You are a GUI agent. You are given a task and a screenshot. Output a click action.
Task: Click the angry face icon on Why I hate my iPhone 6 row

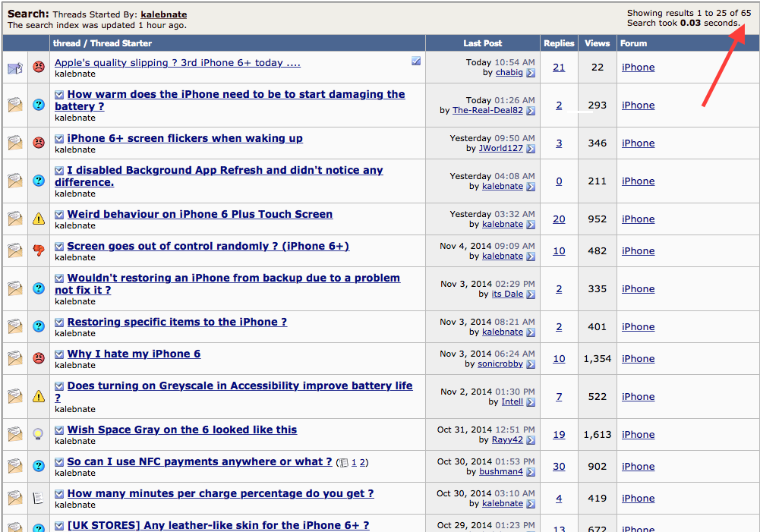click(x=39, y=358)
